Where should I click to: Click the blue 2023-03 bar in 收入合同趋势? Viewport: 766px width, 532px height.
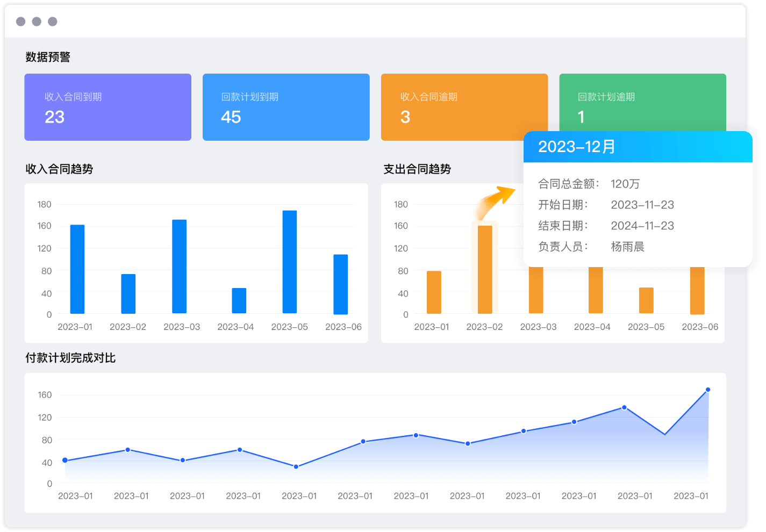pyautogui.click(x=180, y=266)
